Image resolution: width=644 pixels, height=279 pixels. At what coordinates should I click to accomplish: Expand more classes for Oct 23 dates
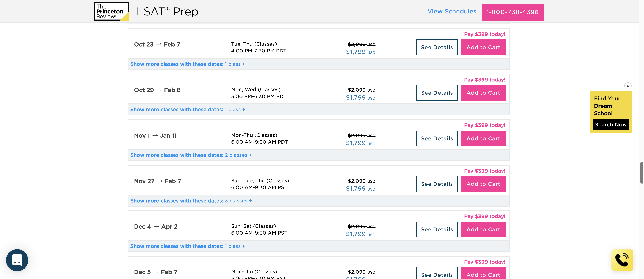pyautogui.click(x=187, y=64)
